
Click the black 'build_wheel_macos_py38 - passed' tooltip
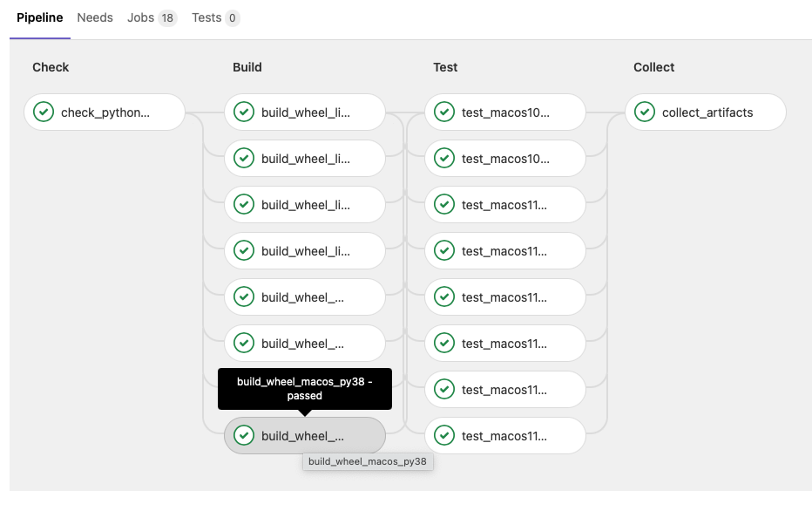(305, 389)
